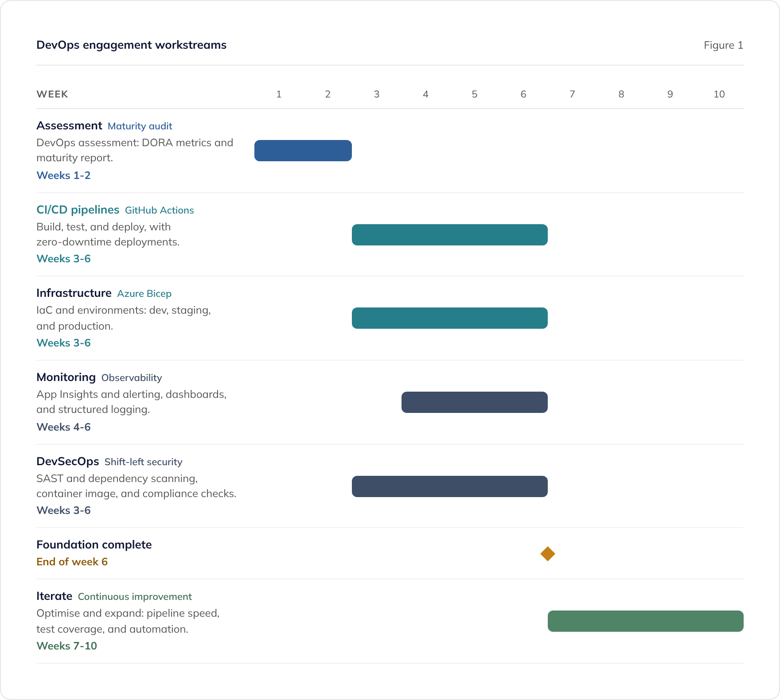Click the 'End of week 6' label

[x=72, y=562]
